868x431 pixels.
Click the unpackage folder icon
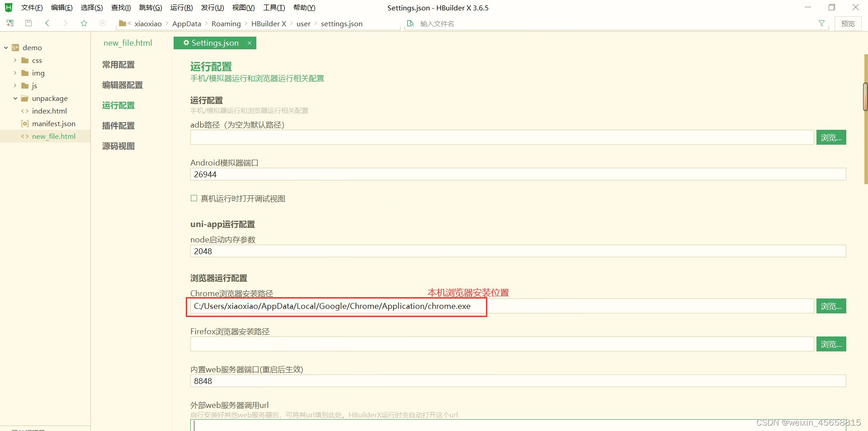pyautogui.click(x=25, y=98)
